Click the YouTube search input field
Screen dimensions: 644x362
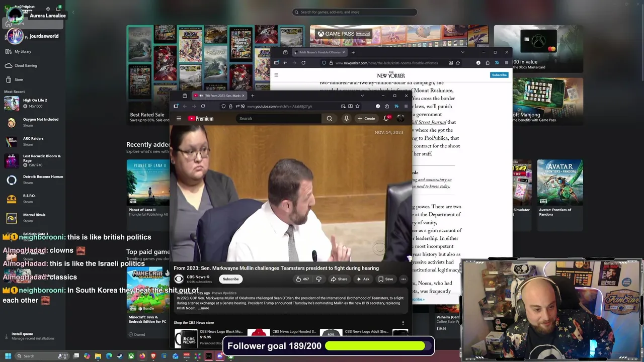[x=279, y=119]
